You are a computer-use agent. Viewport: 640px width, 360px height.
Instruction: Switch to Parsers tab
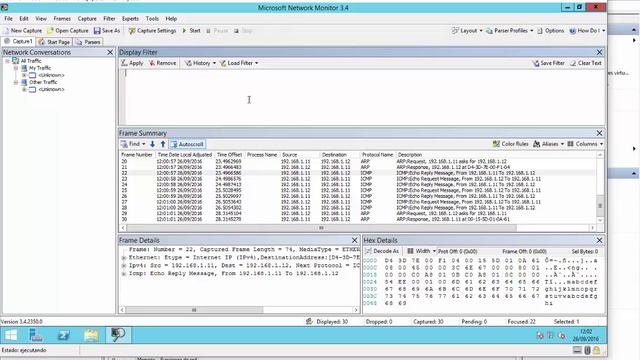[88, 42]
